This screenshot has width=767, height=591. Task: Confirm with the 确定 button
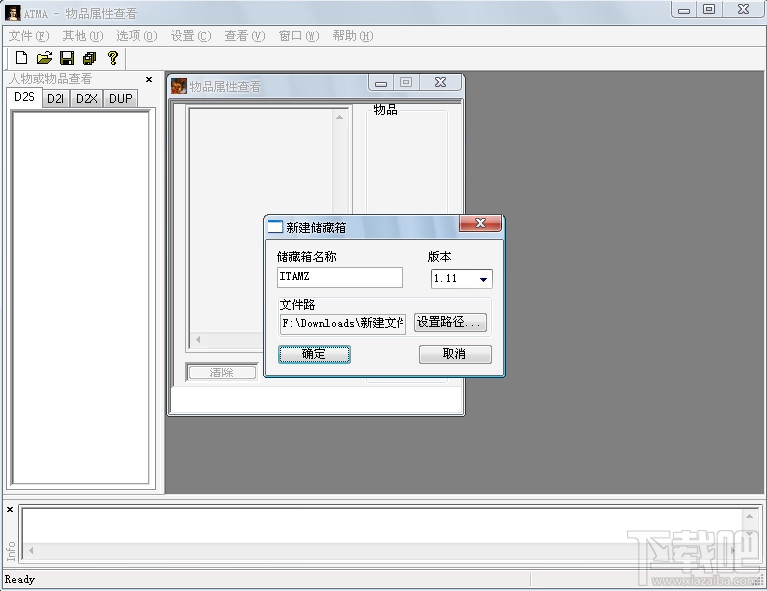point(314,354)
